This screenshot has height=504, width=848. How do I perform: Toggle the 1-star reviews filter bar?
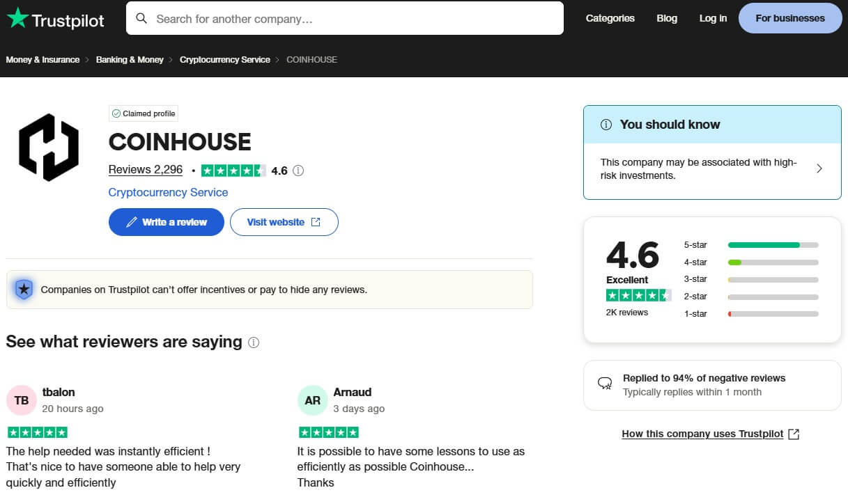click(x=773, y=313)
